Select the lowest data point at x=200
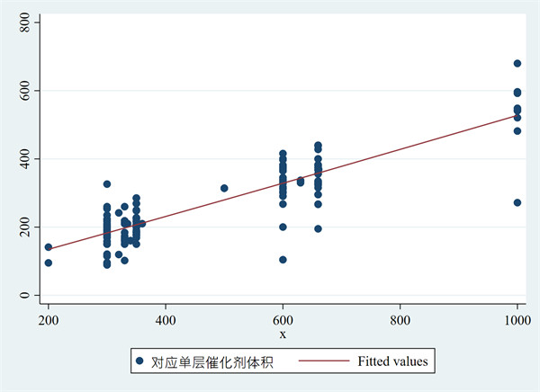This screenshot has width=540, height=392. click(x=48, y=263)
